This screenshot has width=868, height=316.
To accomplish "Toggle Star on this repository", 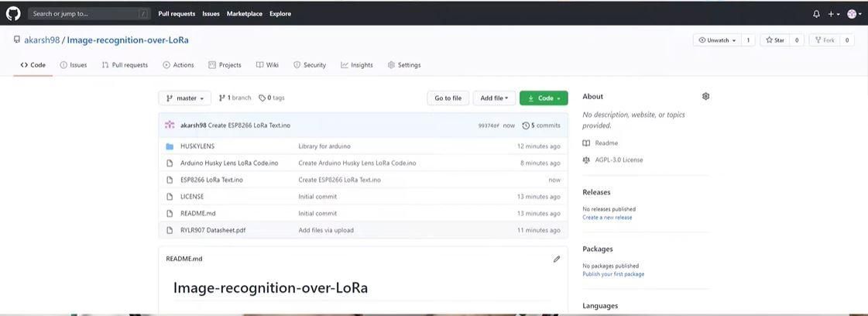I will [774, 40].
